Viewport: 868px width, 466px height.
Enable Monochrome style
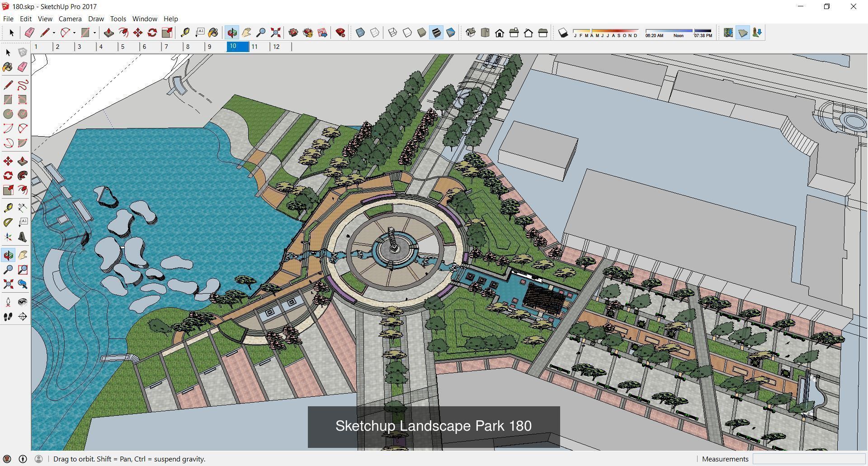(451, 33)
